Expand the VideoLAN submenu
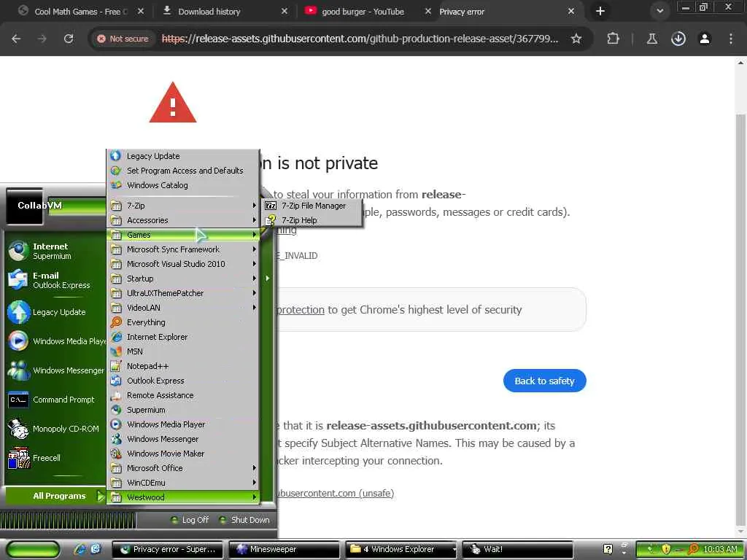 click(x=183, y=308)
